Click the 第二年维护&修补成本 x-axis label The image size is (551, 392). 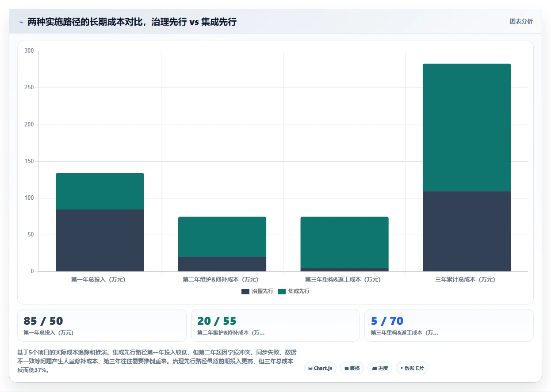click(221, 280)
